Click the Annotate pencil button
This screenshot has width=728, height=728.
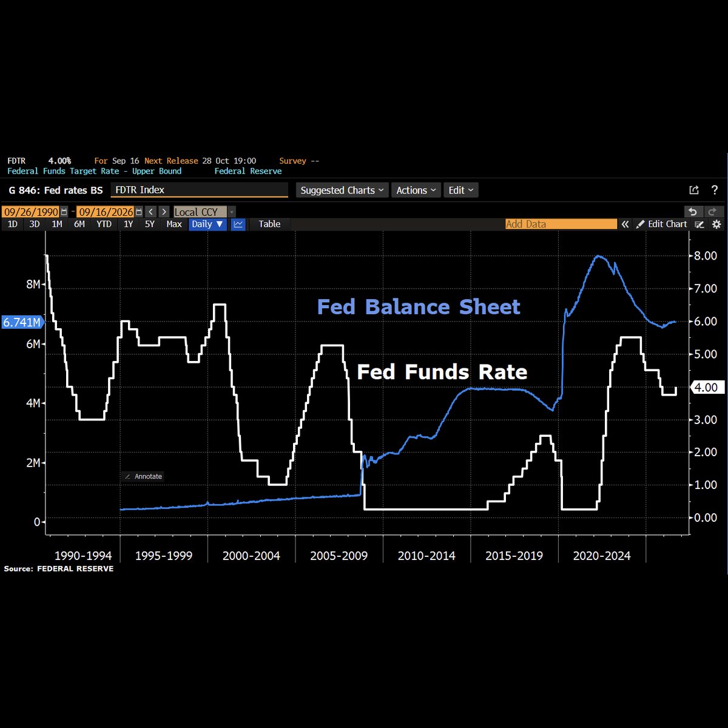[x=143, y=476]
